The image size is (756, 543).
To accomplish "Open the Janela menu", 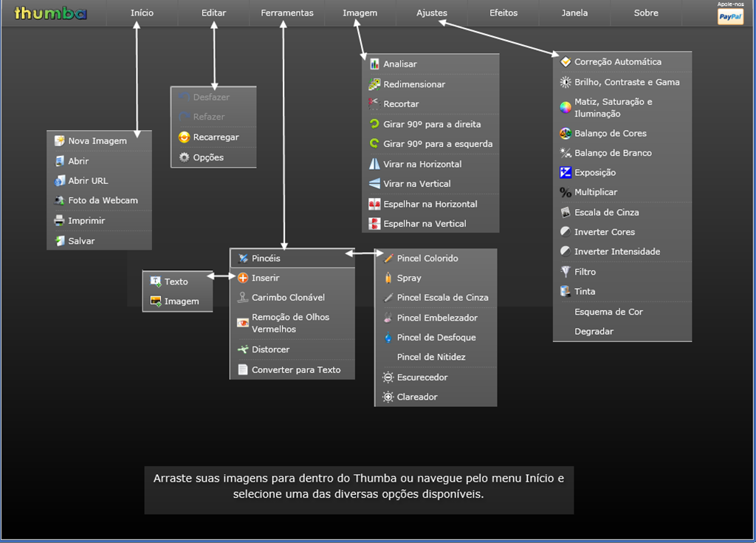I will point(574,13).
